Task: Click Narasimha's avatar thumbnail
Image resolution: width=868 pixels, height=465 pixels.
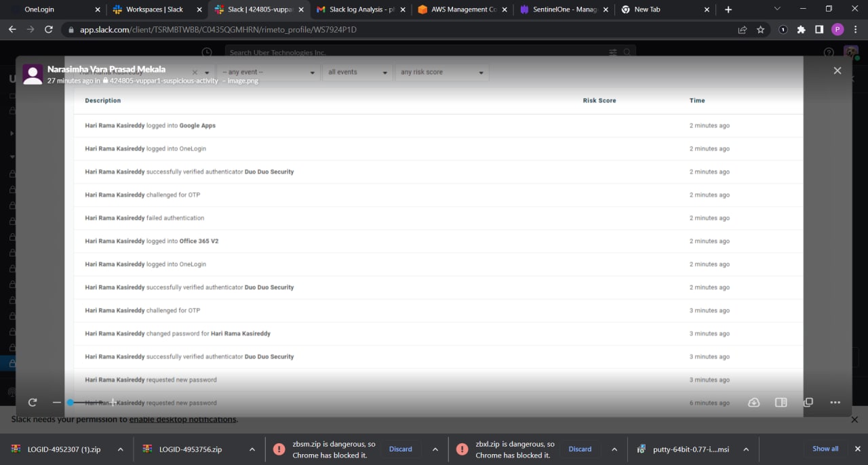Action: [33, 75]
